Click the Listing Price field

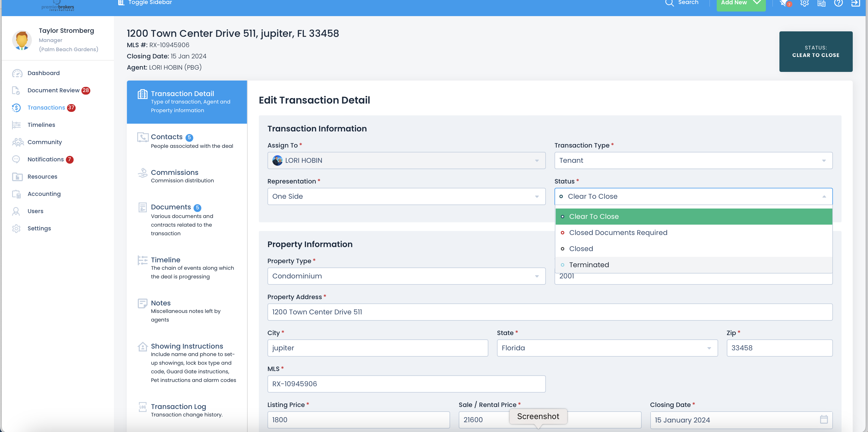click(x=359, y=420)
